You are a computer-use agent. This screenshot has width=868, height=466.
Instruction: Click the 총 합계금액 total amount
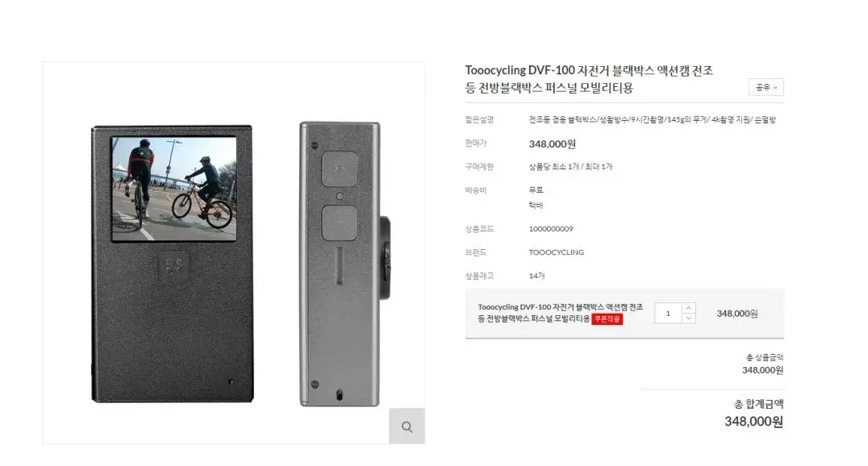pyautogui.click(x=753, y=422)
